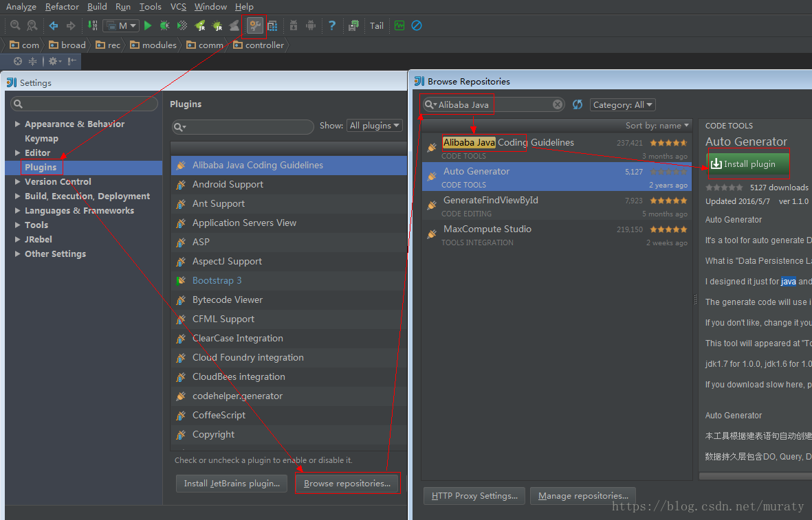Open Settings with the wrench toolbar icon
Viewport: 812px width, 520px height.
point(255,25)
